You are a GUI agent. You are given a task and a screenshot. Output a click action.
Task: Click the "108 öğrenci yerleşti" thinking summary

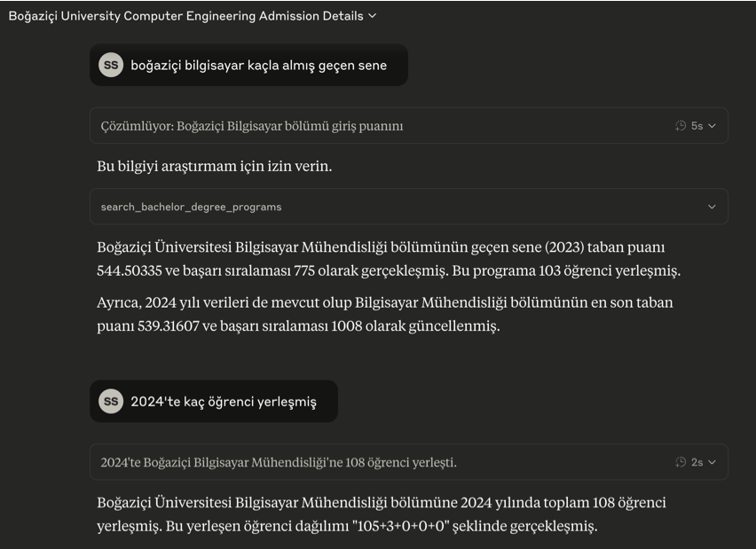pos(279,462)
